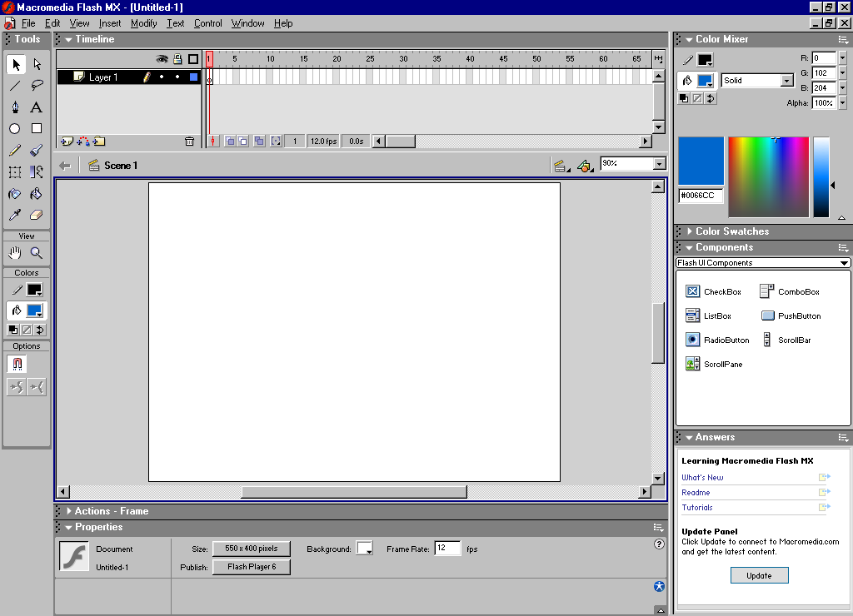The image size is (853, 616).
Task: Open the Flash UI Components dropdown
Action: pos(763,262)
